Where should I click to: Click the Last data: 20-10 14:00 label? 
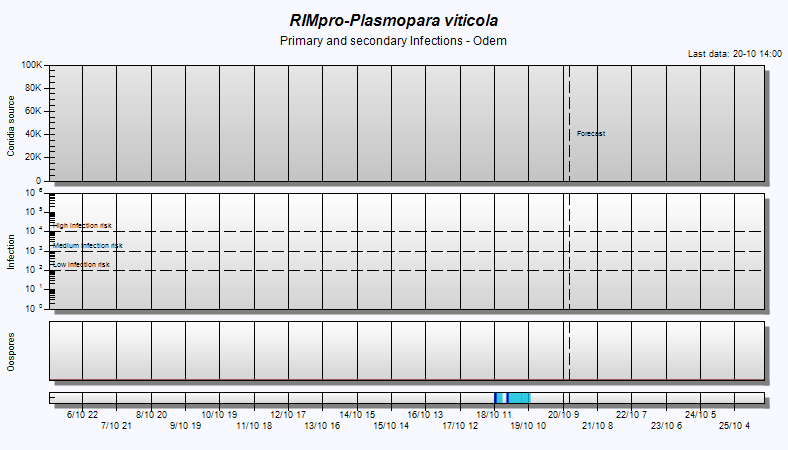pyautogui.click(x=735, y=54)
